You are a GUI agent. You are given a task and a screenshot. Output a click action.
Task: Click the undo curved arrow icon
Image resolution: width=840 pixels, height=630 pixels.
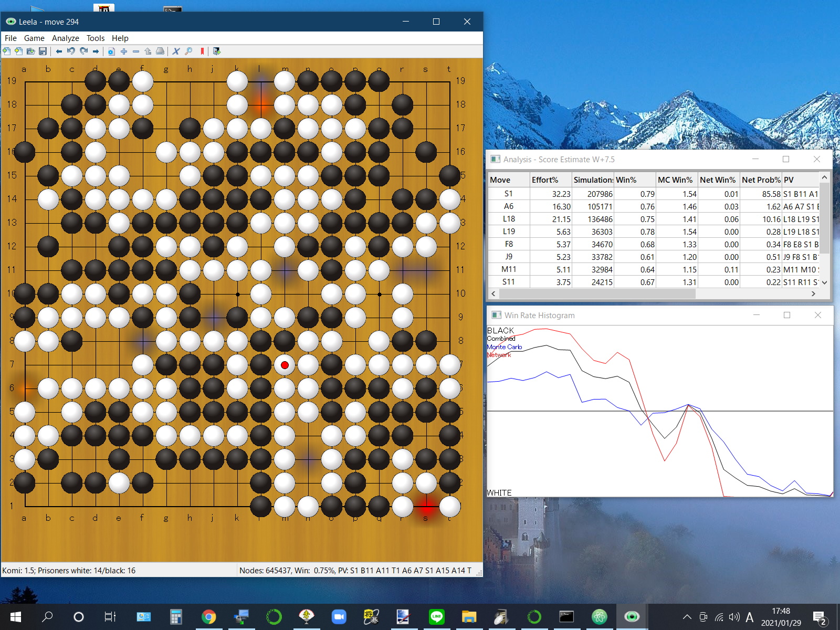click(71, 51)
